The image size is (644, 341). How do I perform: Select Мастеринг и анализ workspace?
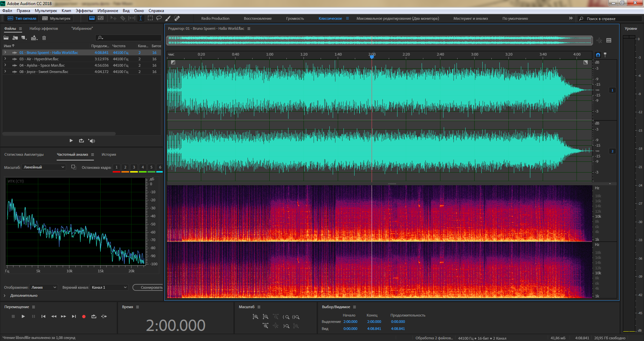471,18
